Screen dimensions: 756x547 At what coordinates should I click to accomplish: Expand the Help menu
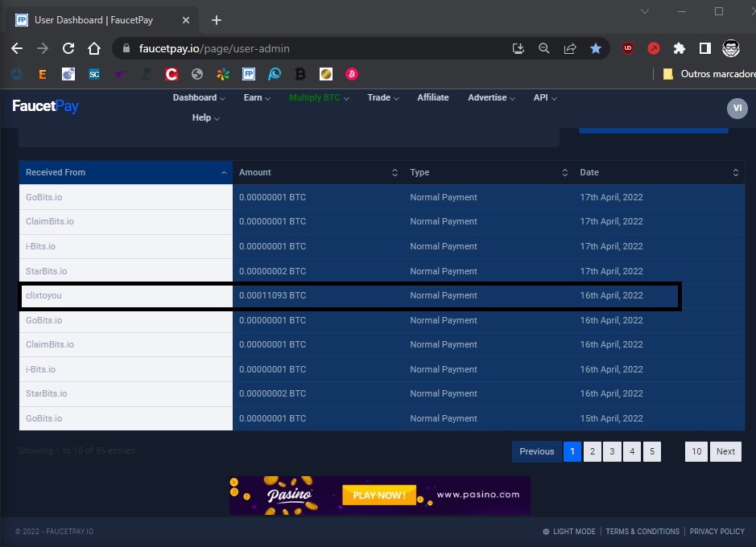click(x=205, y=118)
